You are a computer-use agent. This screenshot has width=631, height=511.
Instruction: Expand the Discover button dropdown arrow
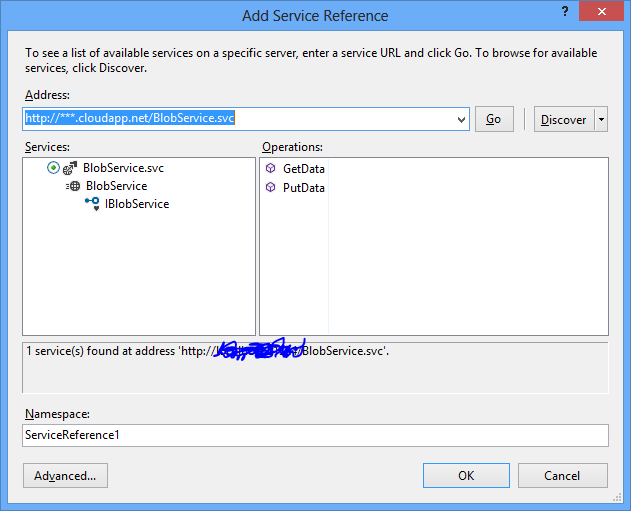[x=601, y=119]
